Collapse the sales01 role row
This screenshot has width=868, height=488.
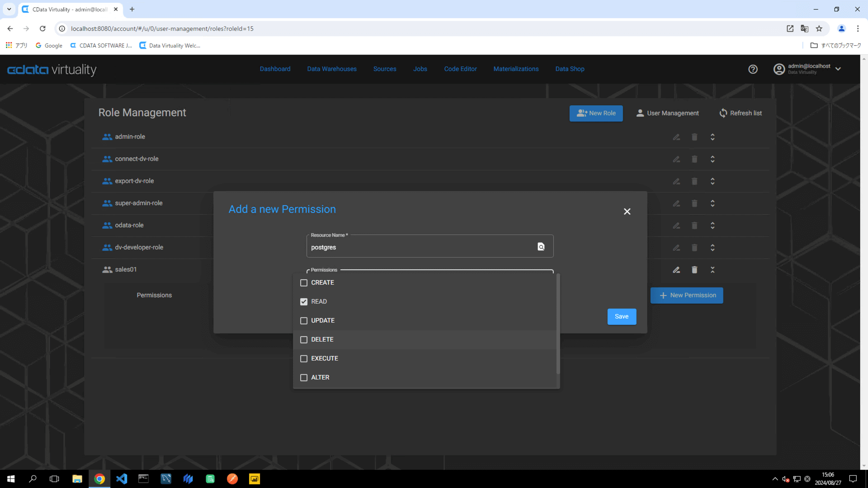coord(712,270)
